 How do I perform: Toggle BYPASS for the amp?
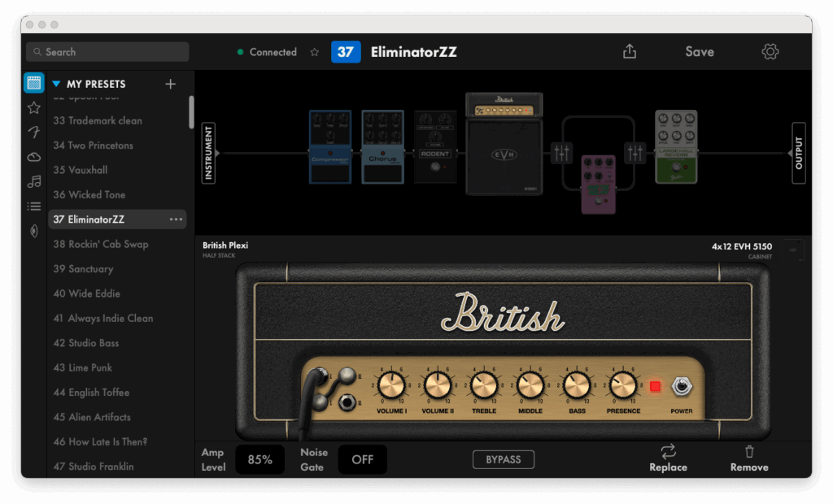[504, 459]
